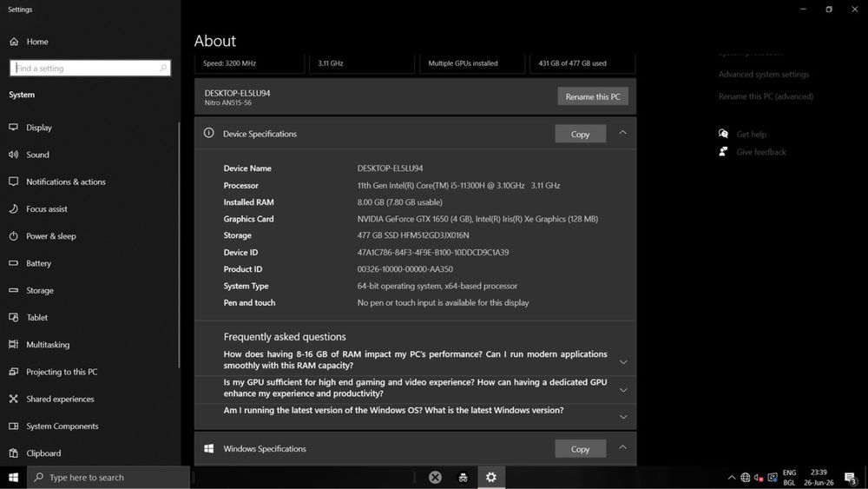Click the taskbar icon between X and gear
The height and width of the screenshot is (489, 868).
pos(464,477)
